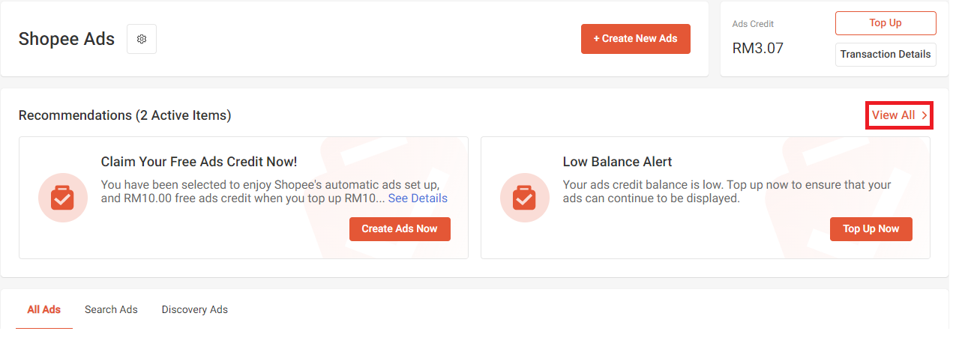Screen dimensions: 980x352
Task: Click the Recommendations (2 Active Items) heading
Action: 125,115
